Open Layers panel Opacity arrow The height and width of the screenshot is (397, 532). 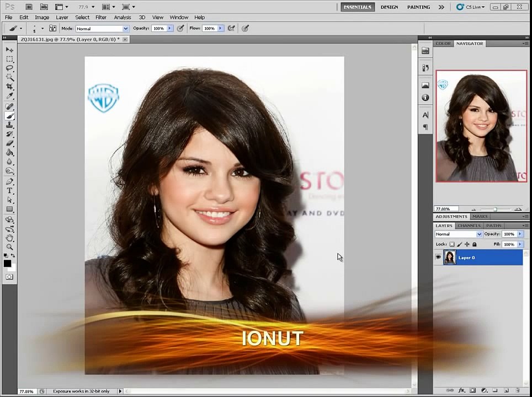(x=520, y=234)
